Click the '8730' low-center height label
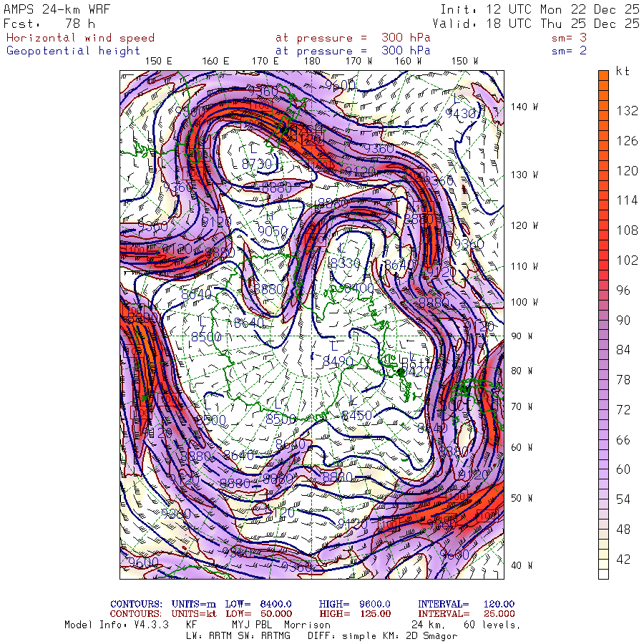644x644 pixels. [257, 165]
